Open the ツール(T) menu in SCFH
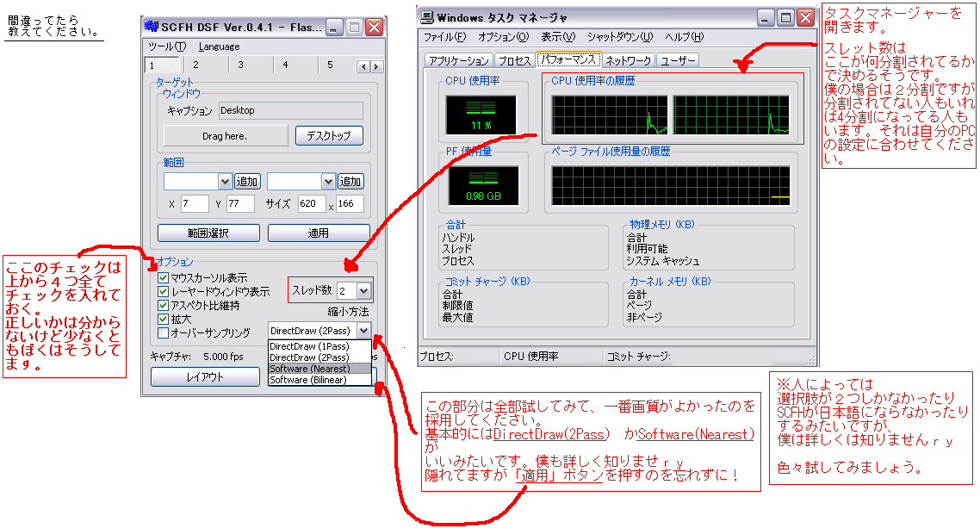Viewport: 980px width, 528px height. (x=166, y=47)
